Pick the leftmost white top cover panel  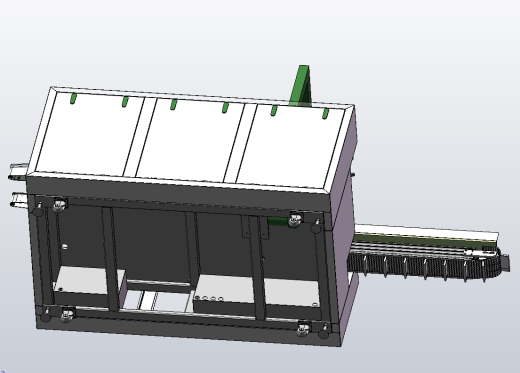tap(90, 133)
